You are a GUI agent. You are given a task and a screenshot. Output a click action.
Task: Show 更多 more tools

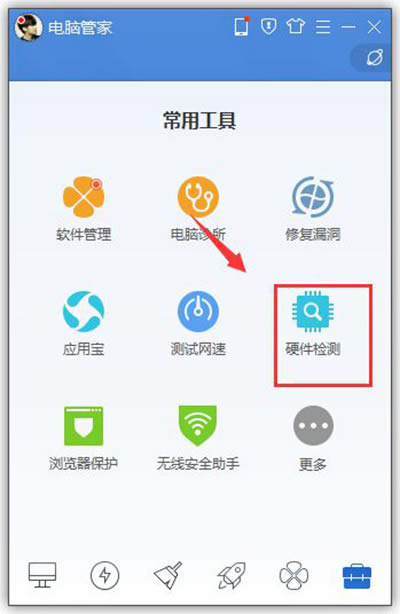(313, 438)
